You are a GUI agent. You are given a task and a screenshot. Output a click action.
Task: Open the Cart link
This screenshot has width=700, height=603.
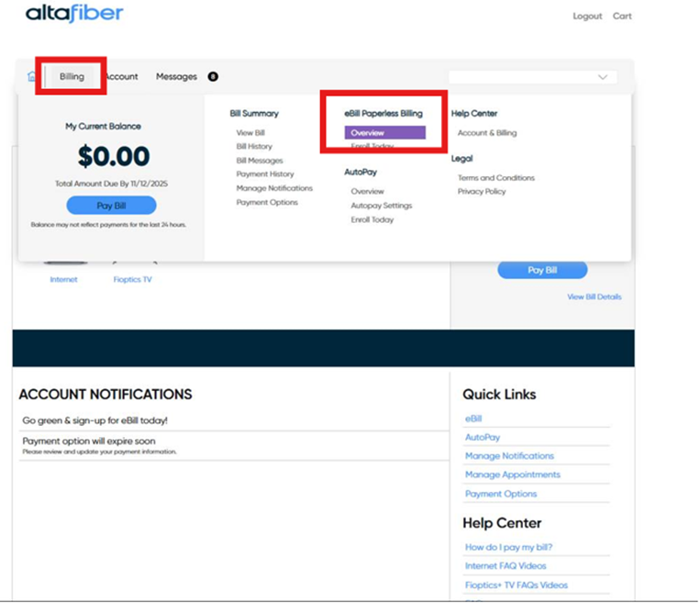(622, 16)
